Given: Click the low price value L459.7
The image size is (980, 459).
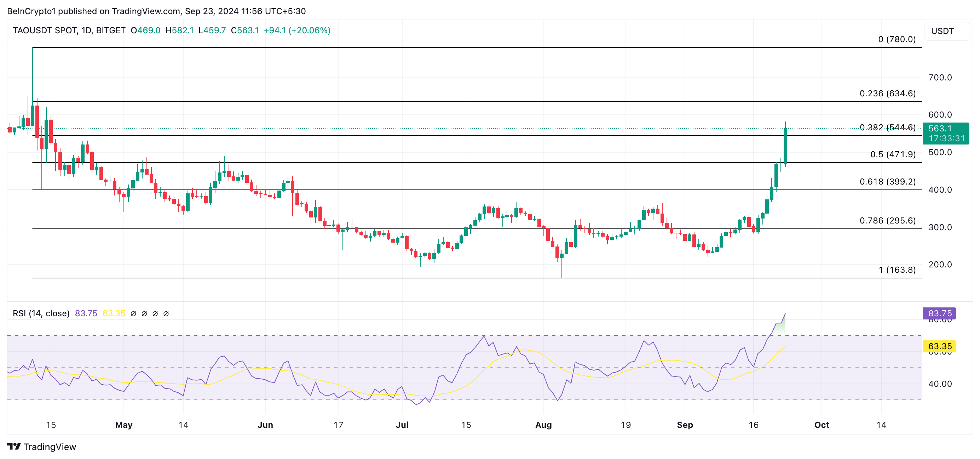Looking at the screenshot, I should click(212, 30).
